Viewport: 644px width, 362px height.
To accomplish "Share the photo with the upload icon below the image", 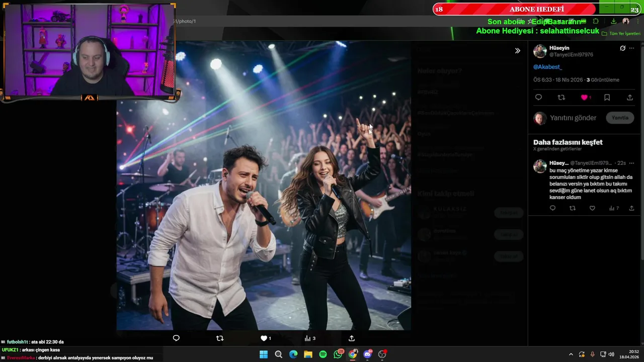I will 352,338.
